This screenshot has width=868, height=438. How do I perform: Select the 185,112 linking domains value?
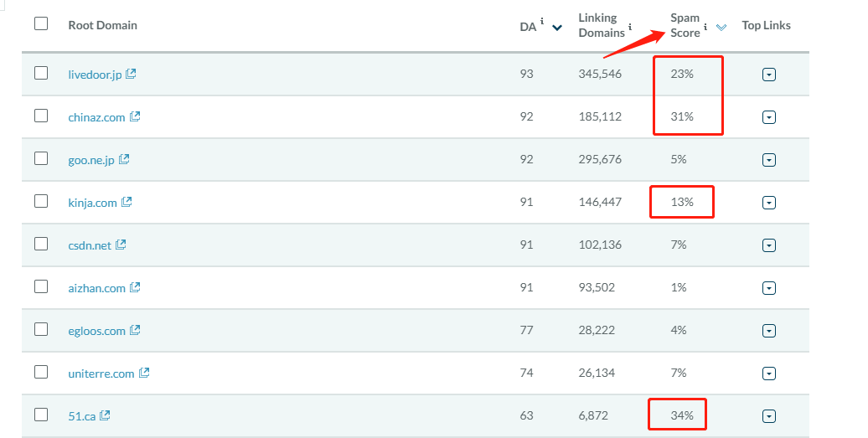click(x=600, y=116)
